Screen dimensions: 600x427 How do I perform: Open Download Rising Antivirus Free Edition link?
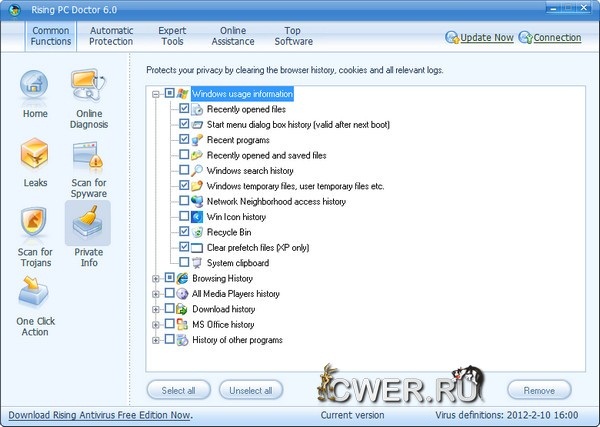[100, 415]
